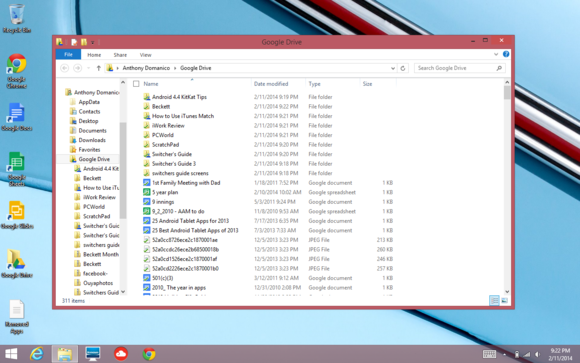Click the red cloud app in taskbar

point(121,354)
